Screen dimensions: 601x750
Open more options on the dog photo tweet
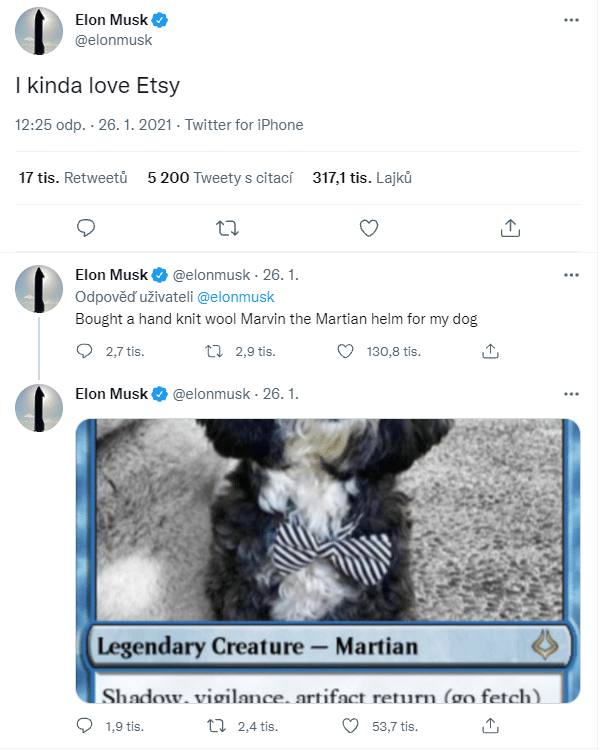(x=571, y=394)
